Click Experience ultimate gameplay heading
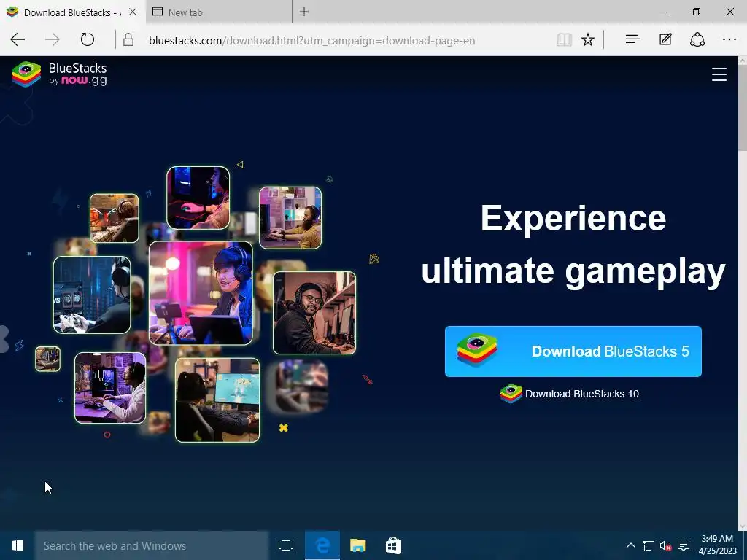 (573, 245)
